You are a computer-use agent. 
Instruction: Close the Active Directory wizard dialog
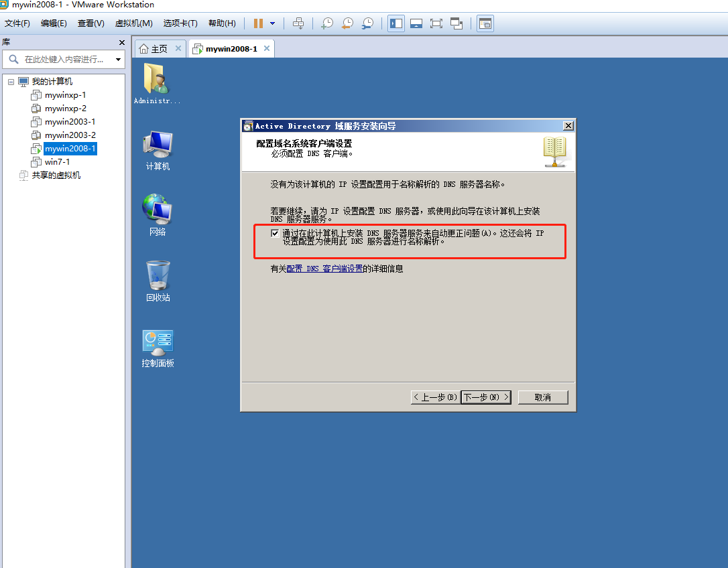[568, 126]
